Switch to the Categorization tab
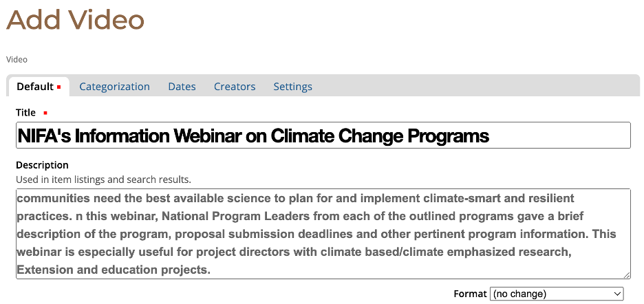This screenshot has width=644, height=304. point(114,87)
